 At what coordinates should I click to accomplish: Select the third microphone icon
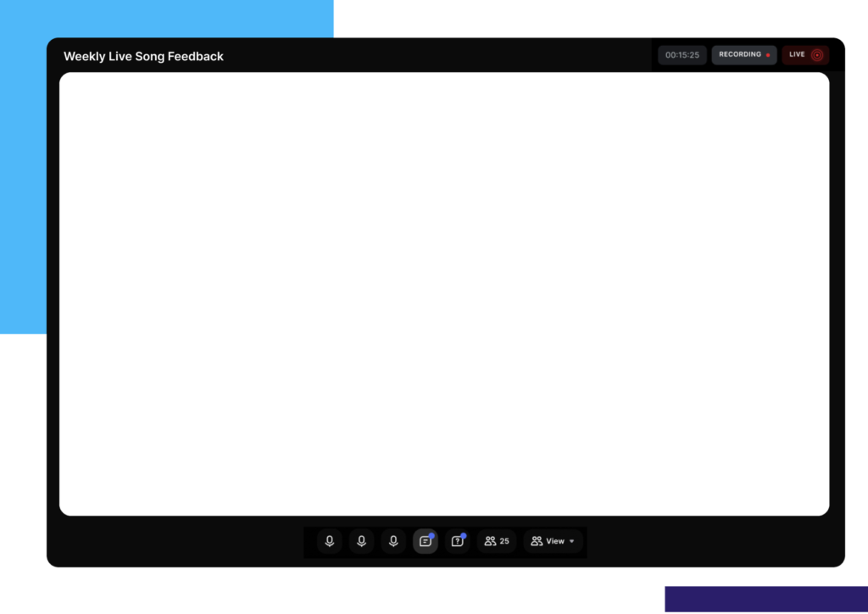pos(393,541)
